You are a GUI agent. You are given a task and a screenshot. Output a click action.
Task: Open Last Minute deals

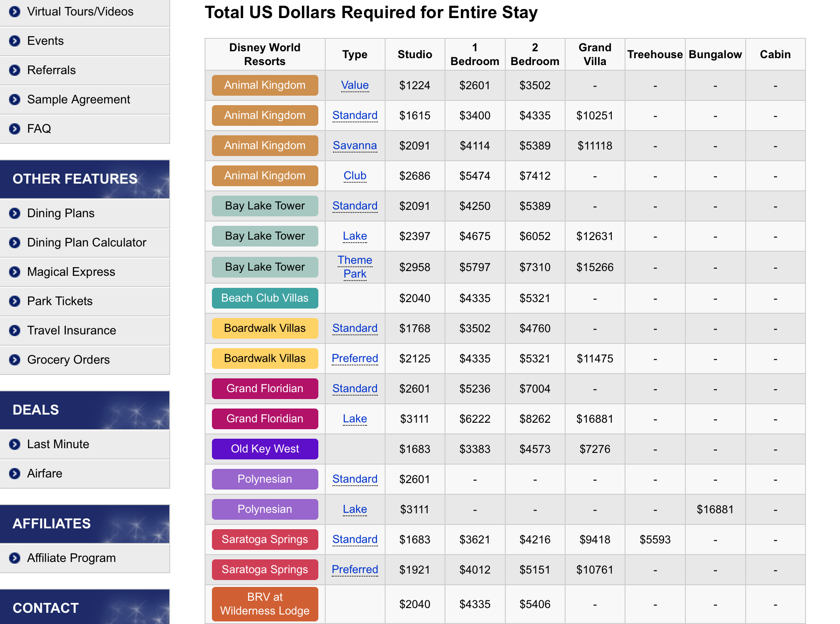click(85, 444)
